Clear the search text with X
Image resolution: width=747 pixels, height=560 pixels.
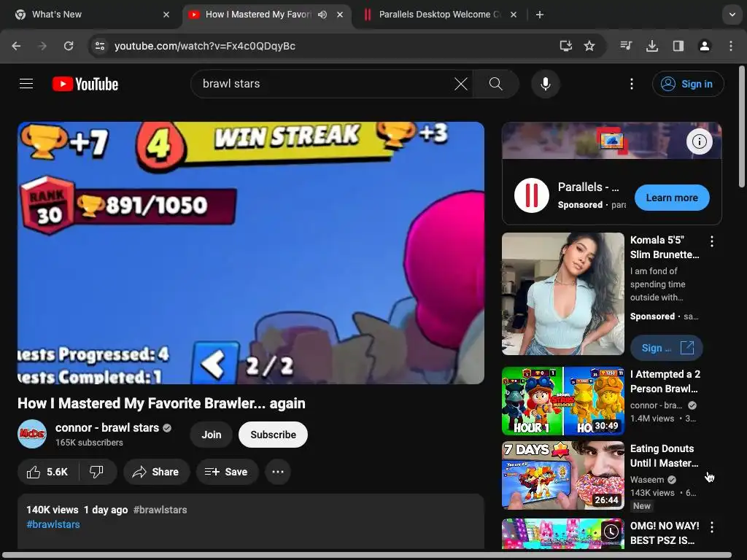click(461, 84)
